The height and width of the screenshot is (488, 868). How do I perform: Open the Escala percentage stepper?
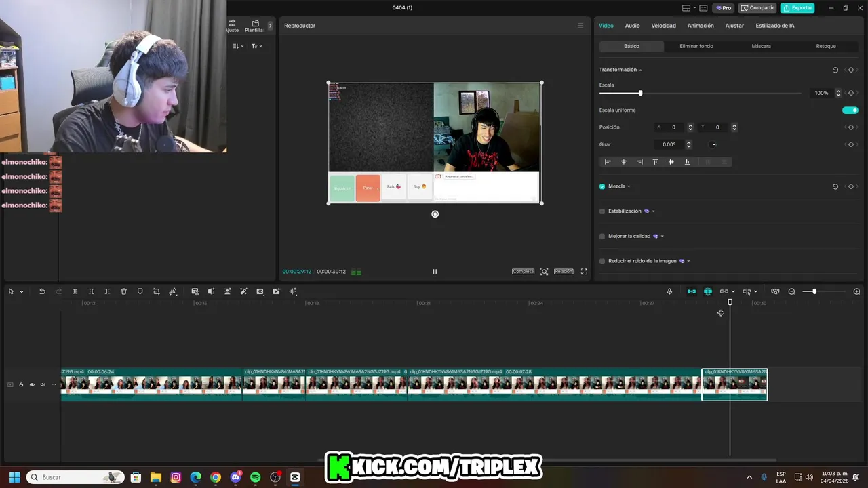pos(838,93)
